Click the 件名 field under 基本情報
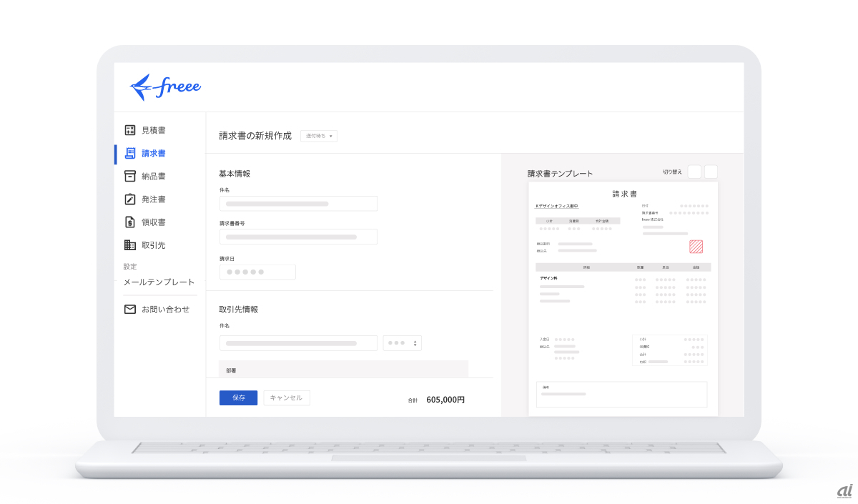 coord(298,204)
